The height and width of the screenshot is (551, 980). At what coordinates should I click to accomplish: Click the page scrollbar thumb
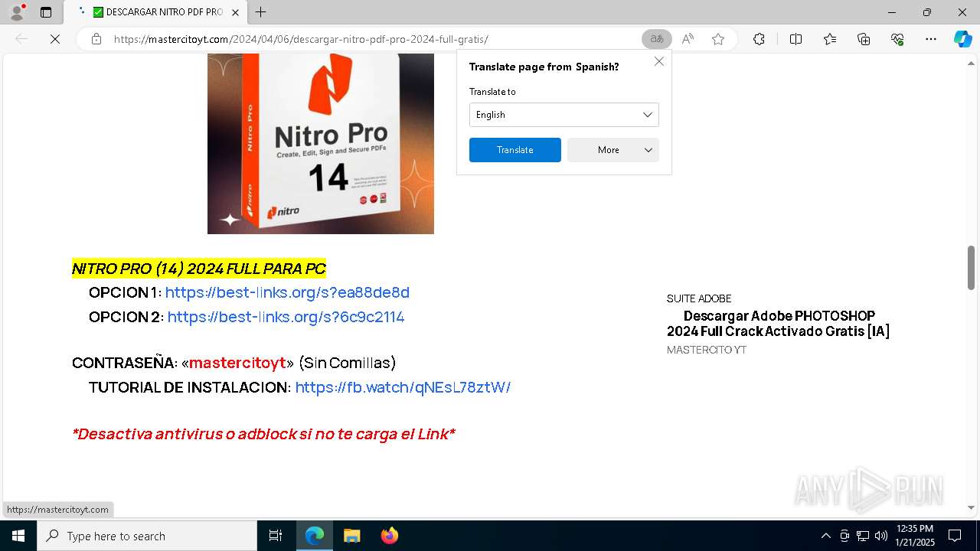point(971,268)
